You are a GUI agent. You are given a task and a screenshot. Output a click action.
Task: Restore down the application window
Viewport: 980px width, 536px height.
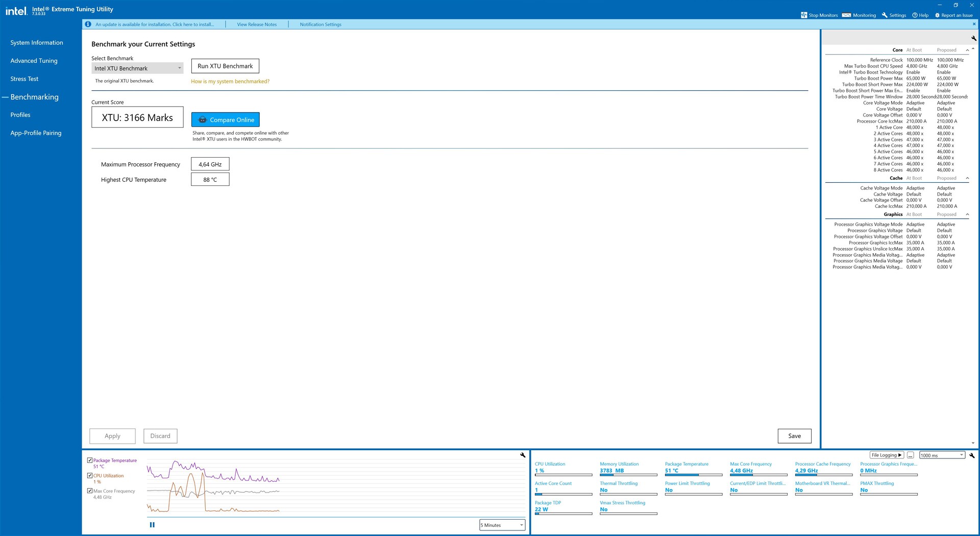955,5
